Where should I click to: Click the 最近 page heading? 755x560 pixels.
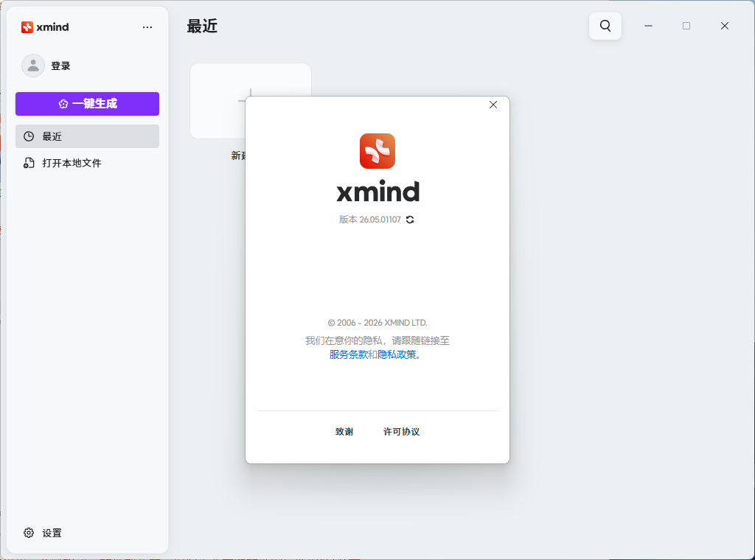(x=202, y=26)
